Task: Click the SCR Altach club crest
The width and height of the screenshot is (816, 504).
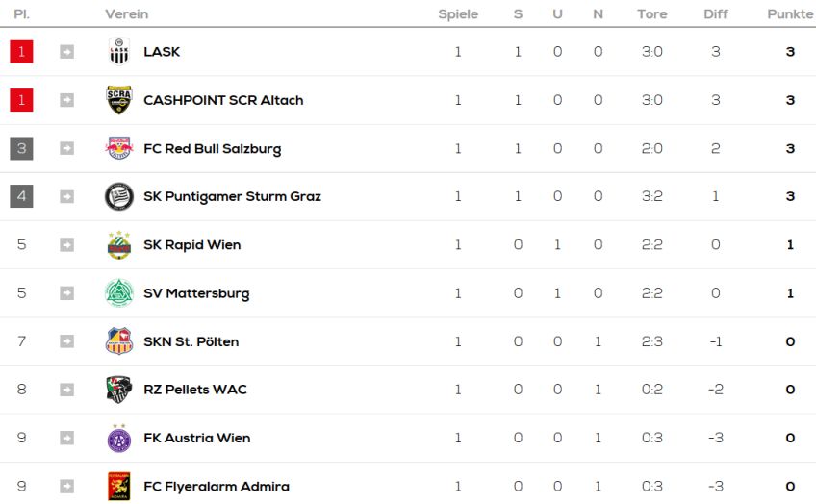Action: click(x=119, y=100)
